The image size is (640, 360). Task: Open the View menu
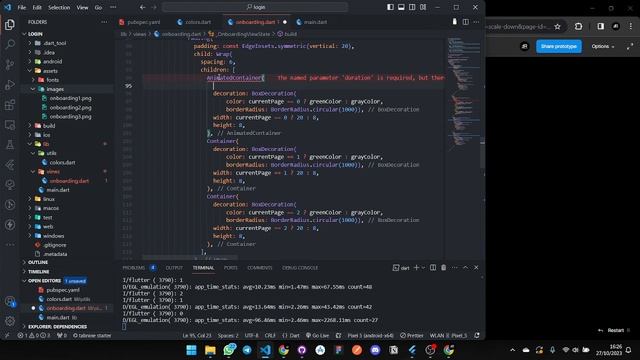pyautogui.click(x=82, y=7)
